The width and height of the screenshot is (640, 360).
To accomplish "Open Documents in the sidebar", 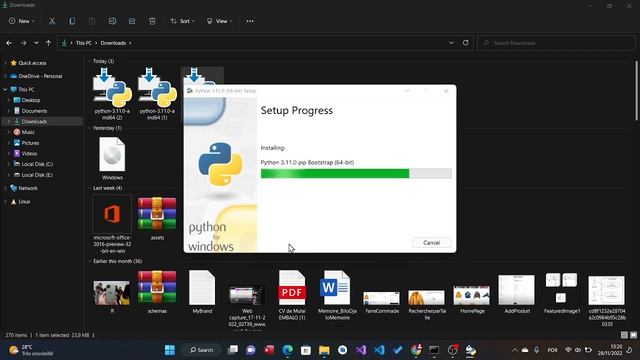I will 34,111.
